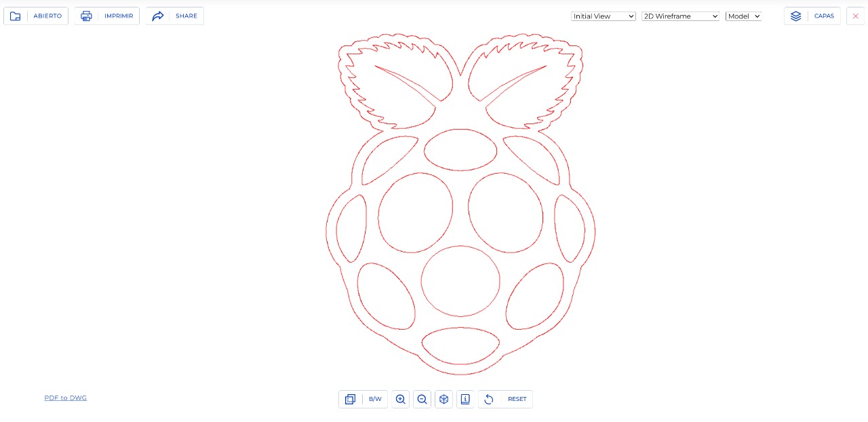The image size is (868, 422).
Task: Click the raspberry logo drawing in canvas
Action: pyautogui.click(x=460, y=204)
